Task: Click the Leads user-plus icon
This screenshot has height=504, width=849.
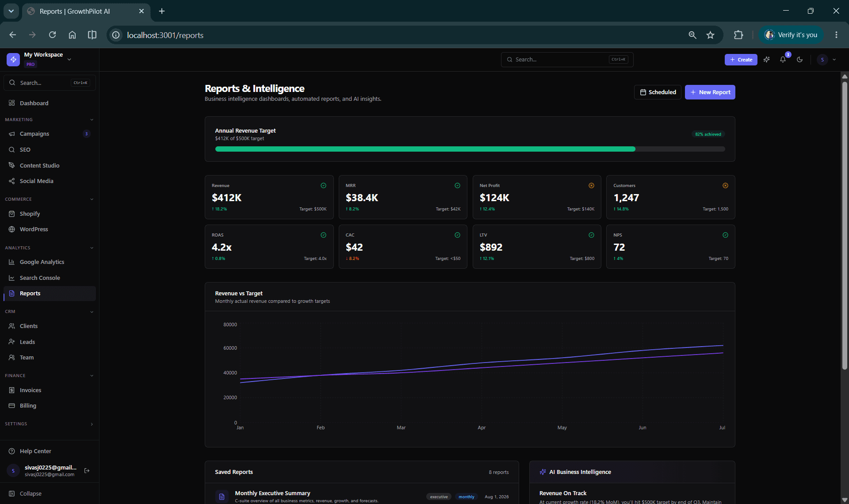Action: 12,342
